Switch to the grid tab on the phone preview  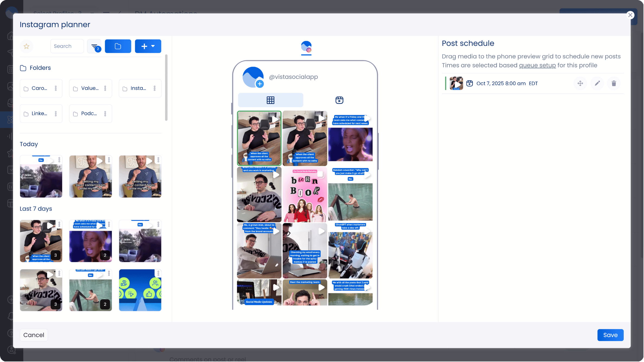(x=270, y=100)
